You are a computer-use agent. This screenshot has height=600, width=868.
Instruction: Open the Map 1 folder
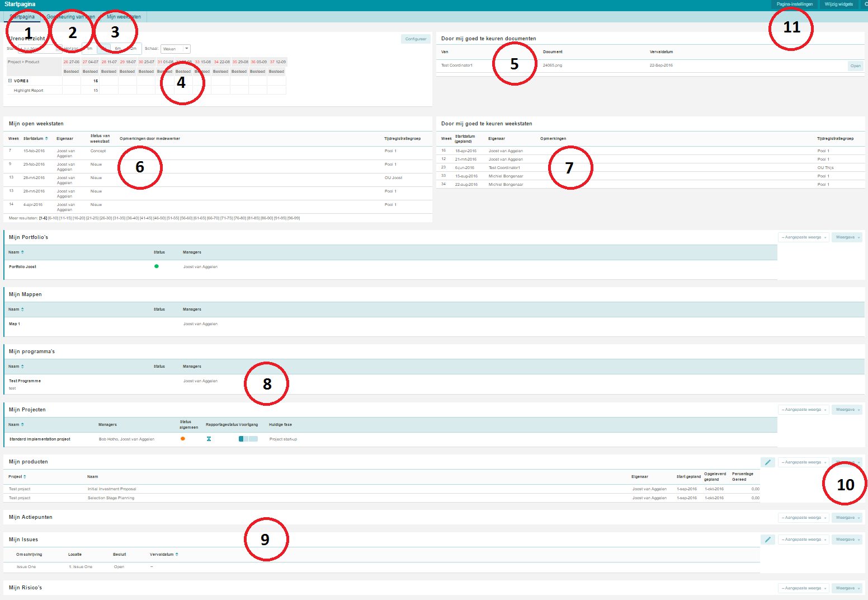click(15, 324)
